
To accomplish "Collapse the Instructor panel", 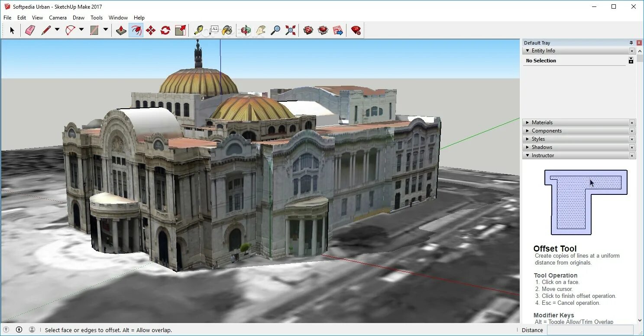I will (527, 155).
